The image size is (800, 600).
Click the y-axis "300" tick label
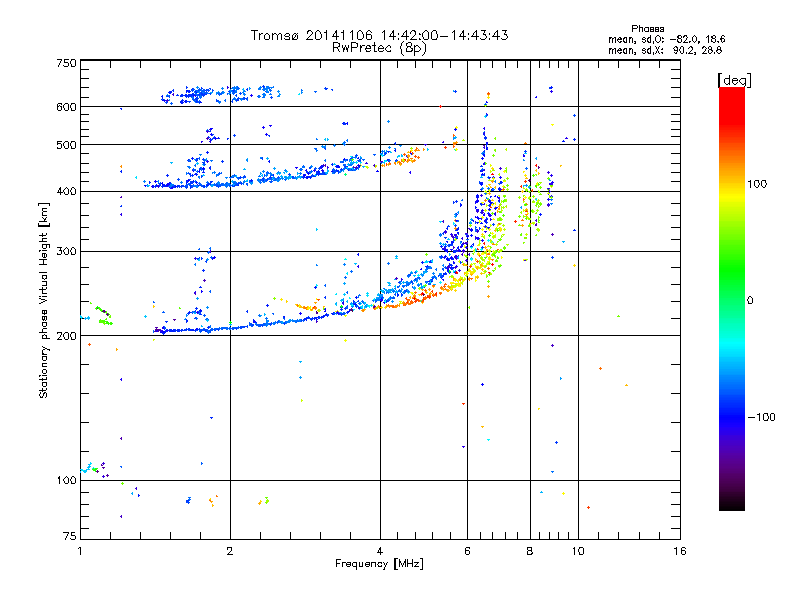coord(66,252)
